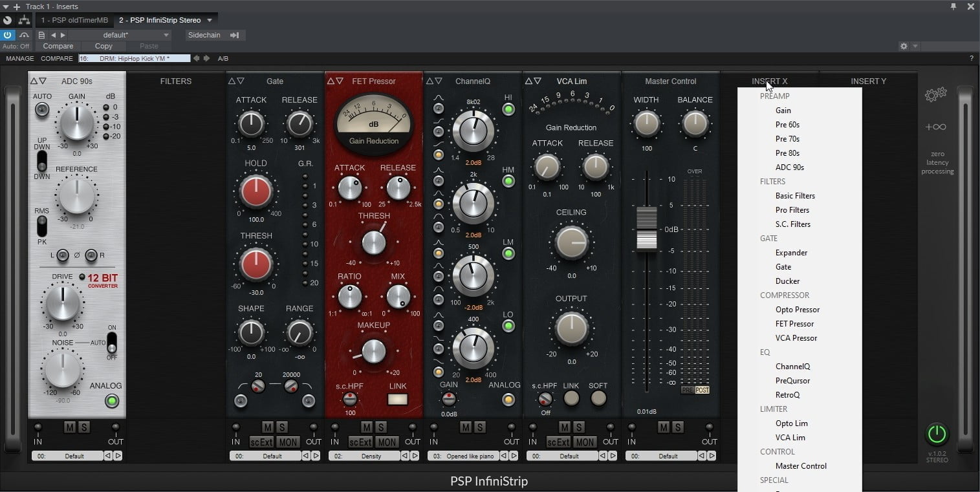The width and height of the screenshot is (980, 492).
Task: Click next module preset arrow beside Density
Action: tap(415, 456)
